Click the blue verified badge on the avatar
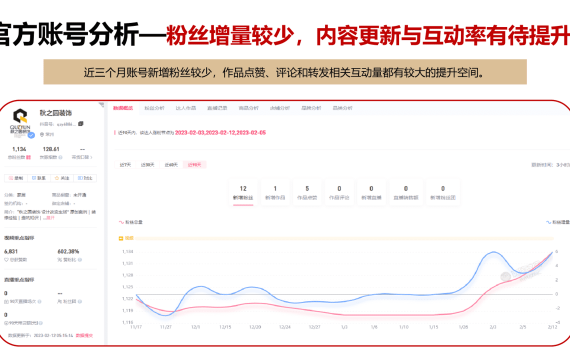The image size is (570, 360). [x=31, y=135]
